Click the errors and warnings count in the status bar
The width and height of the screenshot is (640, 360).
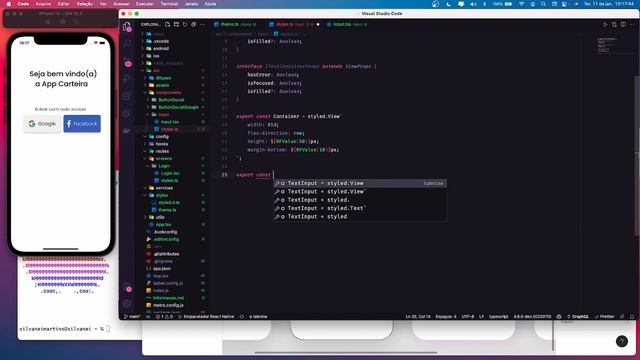[164, 316]
